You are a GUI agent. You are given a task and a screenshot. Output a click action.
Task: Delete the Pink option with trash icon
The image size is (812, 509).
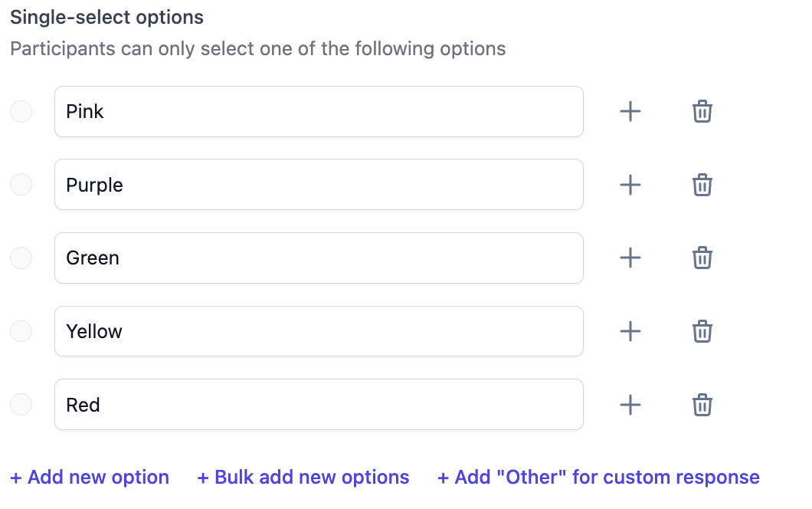tap(702, 112)
